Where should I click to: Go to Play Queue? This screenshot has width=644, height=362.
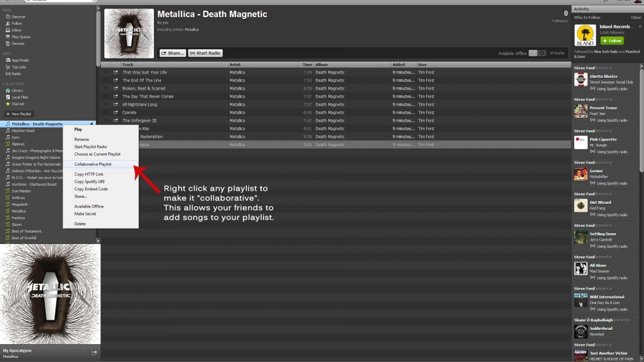pyautogui.click(x=20, y=37)
